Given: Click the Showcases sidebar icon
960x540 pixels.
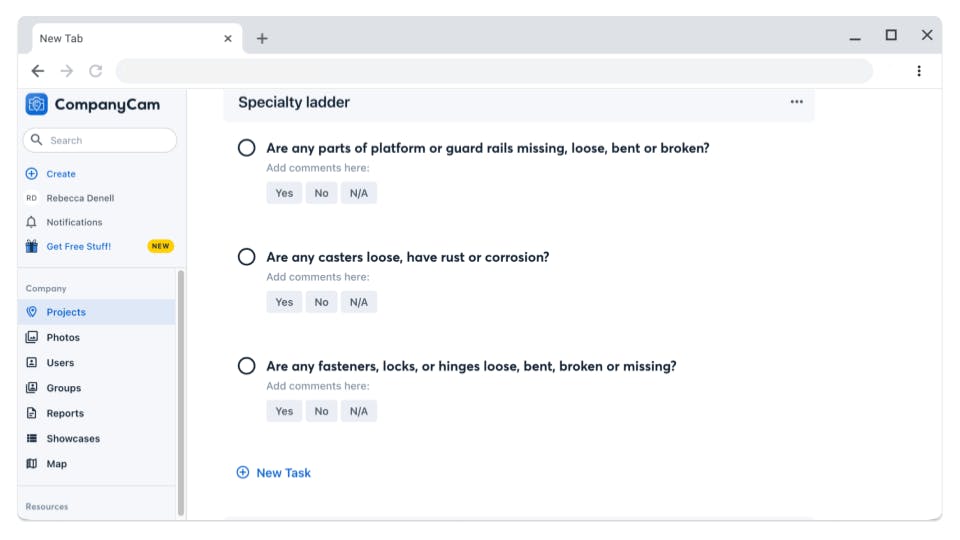Looking at the screenshot, I should [32, 439].
